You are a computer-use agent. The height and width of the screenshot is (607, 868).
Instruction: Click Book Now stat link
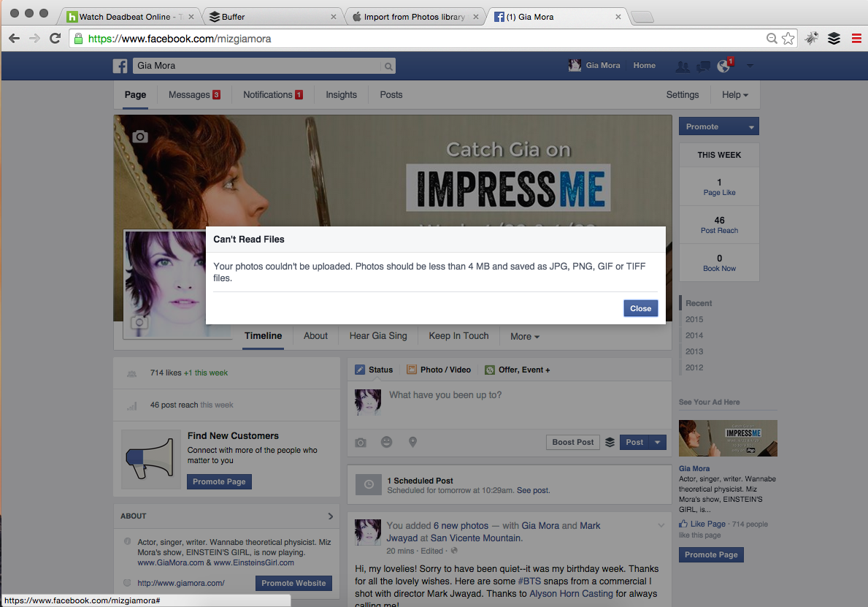point(719,269)
